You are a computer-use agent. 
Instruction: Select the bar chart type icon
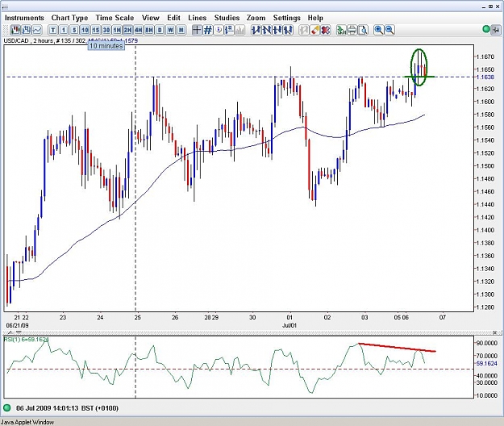26,30
